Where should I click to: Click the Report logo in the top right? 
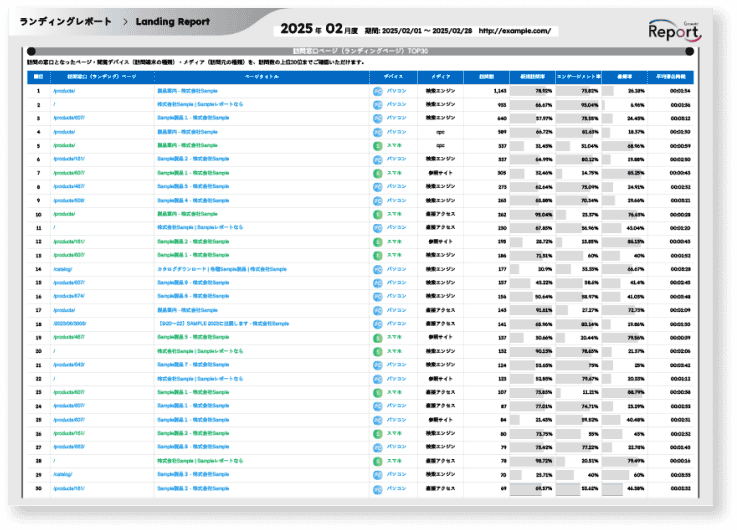pyautogui.click(x=681, y=31)
